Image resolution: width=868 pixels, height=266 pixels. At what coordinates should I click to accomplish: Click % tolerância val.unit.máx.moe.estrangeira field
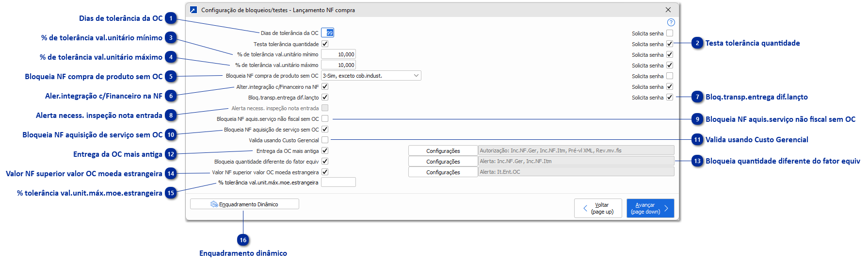(338, 183)
